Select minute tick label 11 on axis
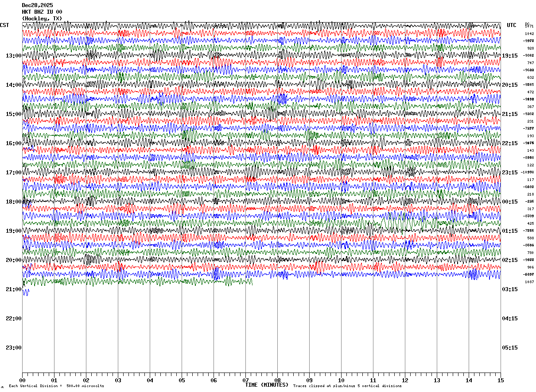Image resolution: width=536 pixels, height=392 pixels. pos(373,380)
